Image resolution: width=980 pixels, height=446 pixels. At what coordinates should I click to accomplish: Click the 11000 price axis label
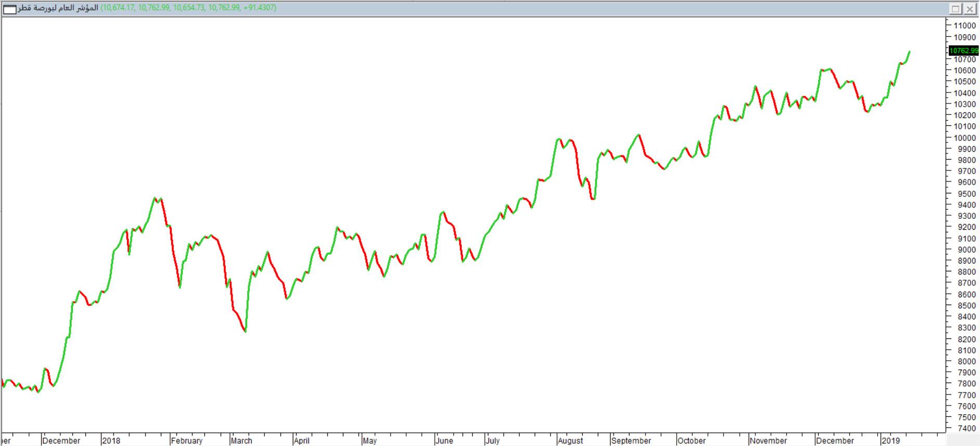[x=964, y=25]
